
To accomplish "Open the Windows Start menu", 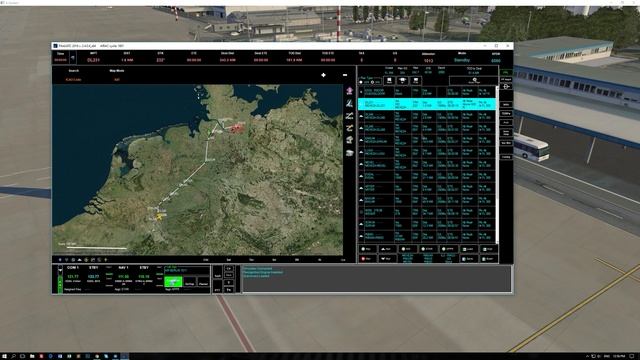I will tap(4, 356).
